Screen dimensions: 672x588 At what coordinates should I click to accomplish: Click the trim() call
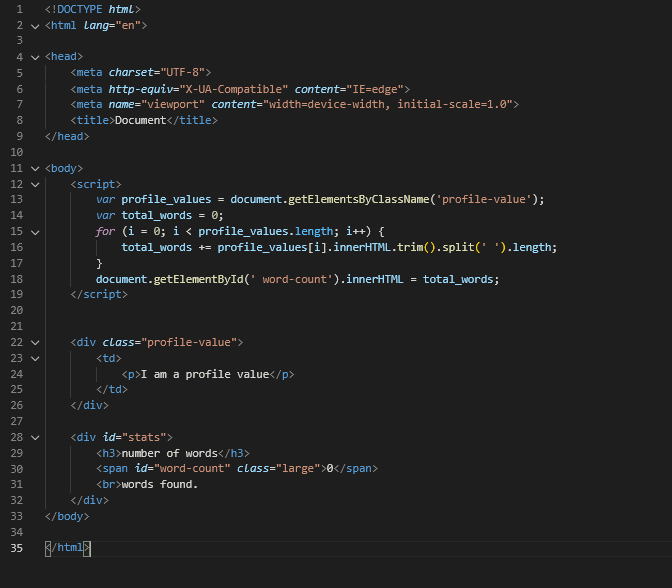(x=417, y=248)
